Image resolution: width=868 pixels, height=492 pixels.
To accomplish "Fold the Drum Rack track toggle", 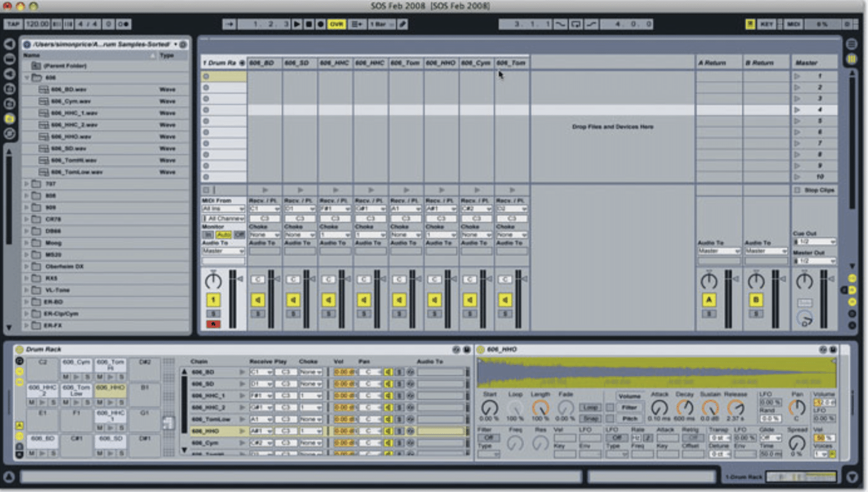I will [x=242, y=63].
